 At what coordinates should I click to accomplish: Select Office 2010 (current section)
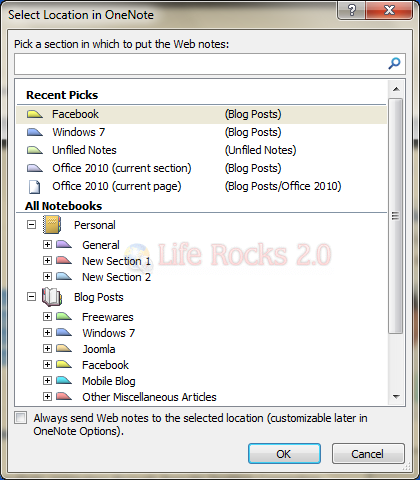(202, 168)
